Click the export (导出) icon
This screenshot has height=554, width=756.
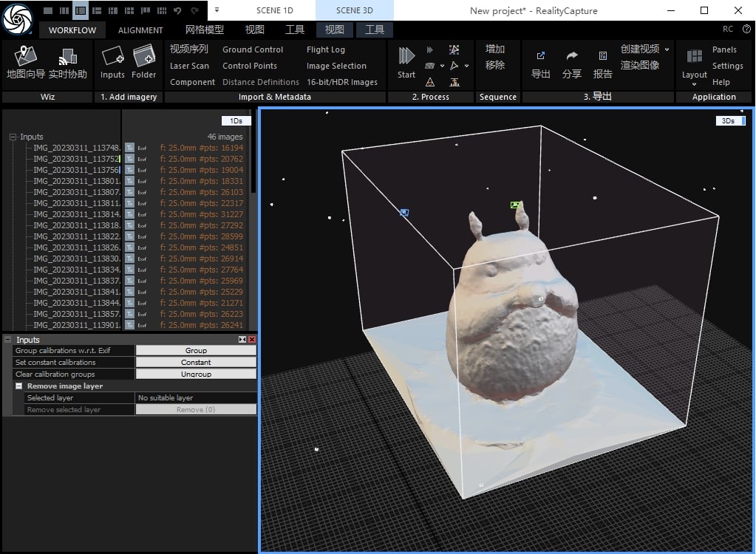540,56
